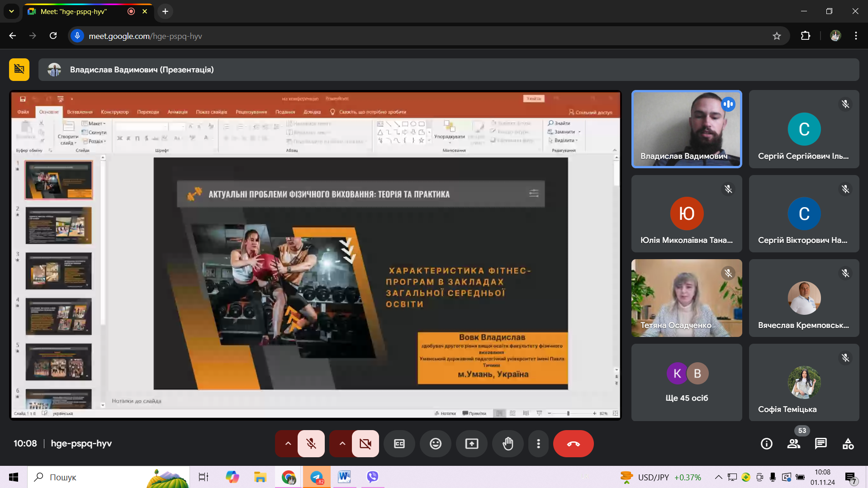Screen dimensions: 868x488
Task: Open a new Chrome tab
Action: [166, 11]
